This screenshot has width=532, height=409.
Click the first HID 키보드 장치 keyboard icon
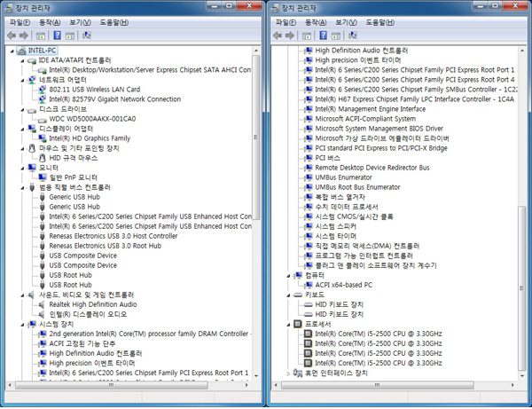[x=308, y=305]
